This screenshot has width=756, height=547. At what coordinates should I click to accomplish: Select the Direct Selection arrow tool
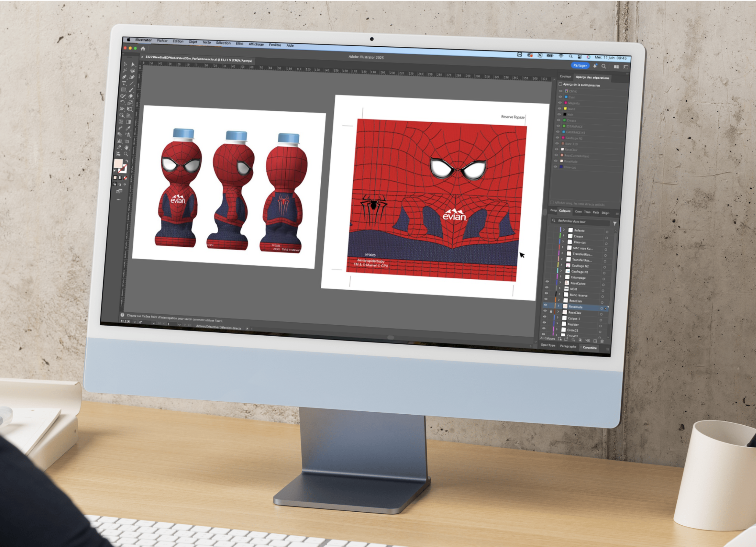click(x=133, y=65)
